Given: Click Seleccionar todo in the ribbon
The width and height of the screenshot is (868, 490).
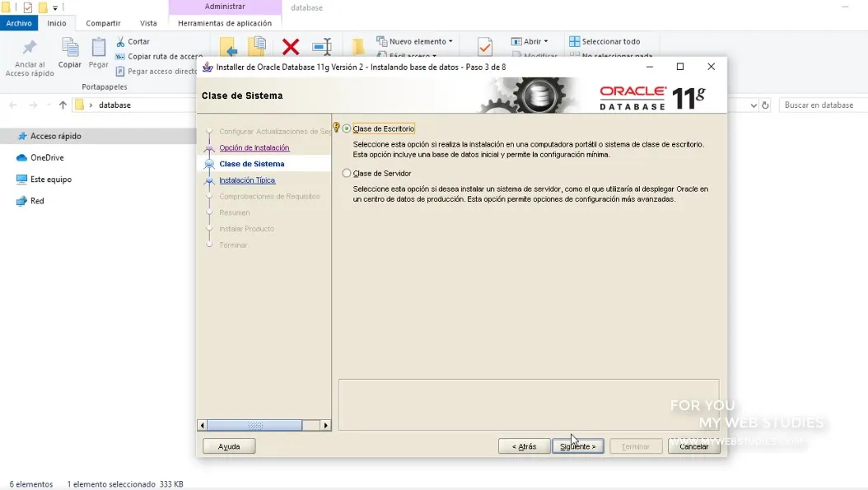Looking at the screenshot, I should pyautogui.click(x=604, y=41).
